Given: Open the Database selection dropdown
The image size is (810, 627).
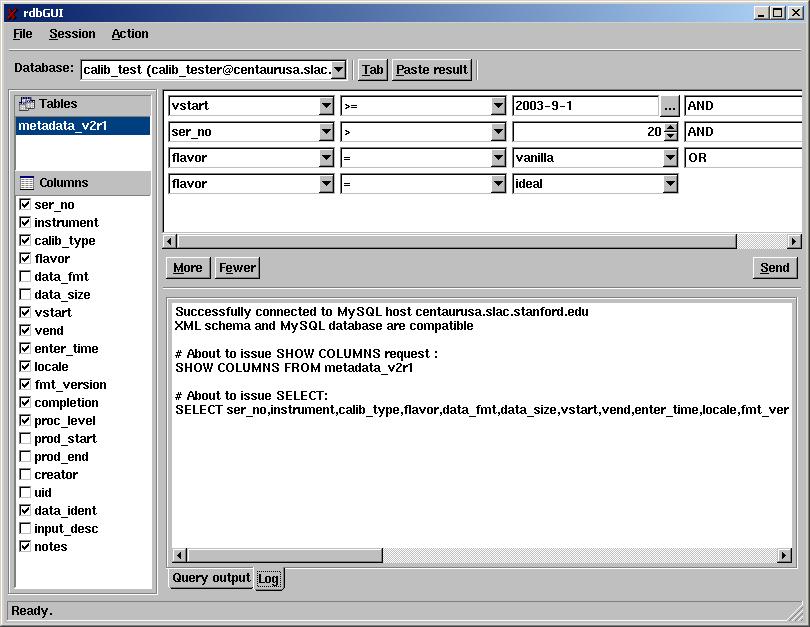Looking at the screenshot, I should (338, 70).
